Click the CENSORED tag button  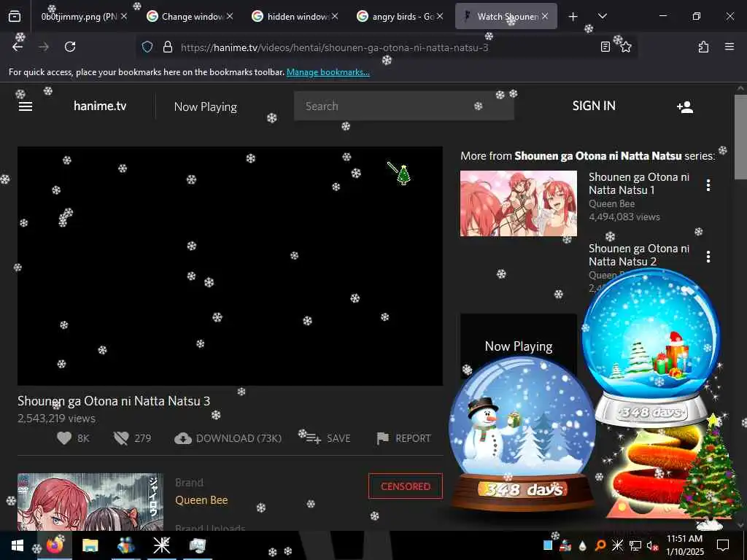coord(406,486)
